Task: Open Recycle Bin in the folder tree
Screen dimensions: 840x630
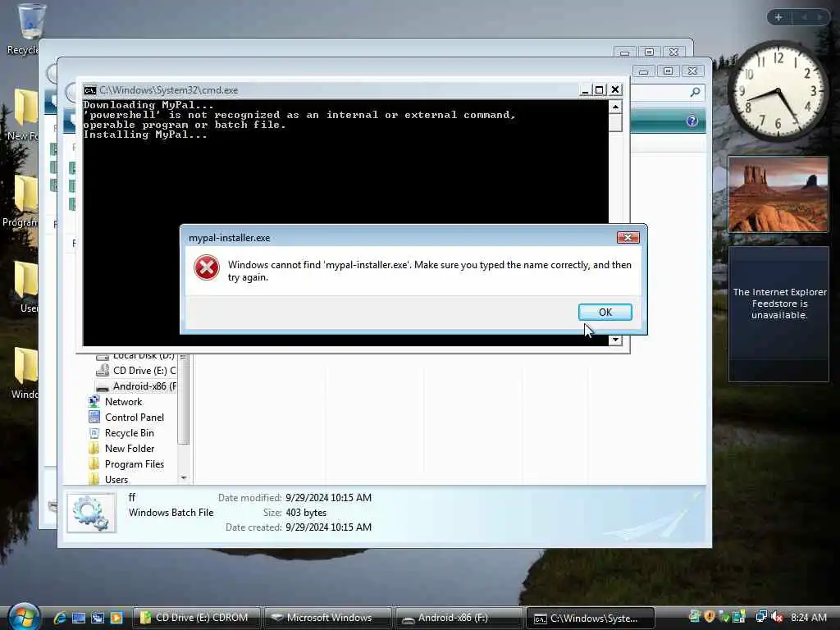Action: (x=129, y=433)
